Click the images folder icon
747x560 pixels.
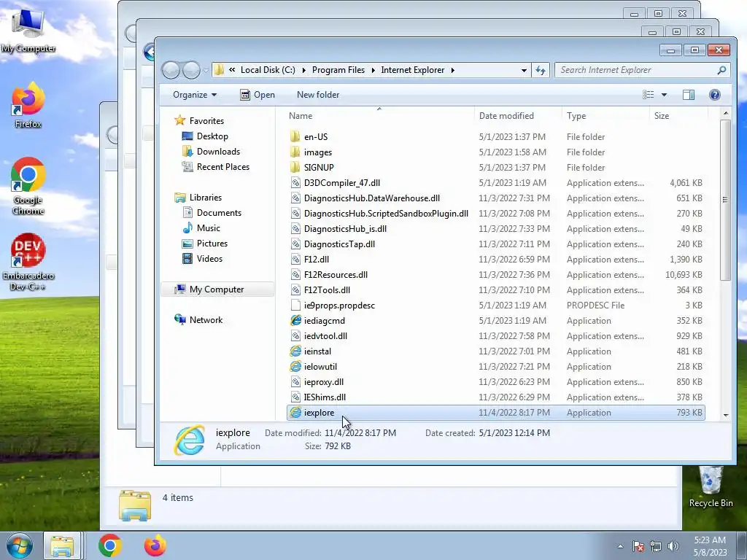click(x=295, y=152)
